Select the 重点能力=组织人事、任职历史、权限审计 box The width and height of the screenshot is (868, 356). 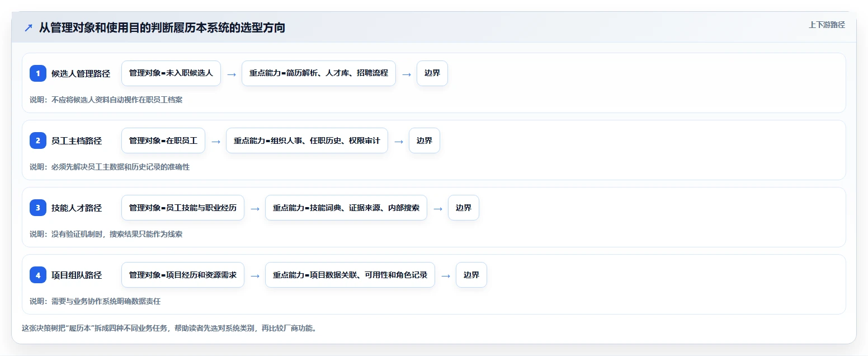point(307,140)
